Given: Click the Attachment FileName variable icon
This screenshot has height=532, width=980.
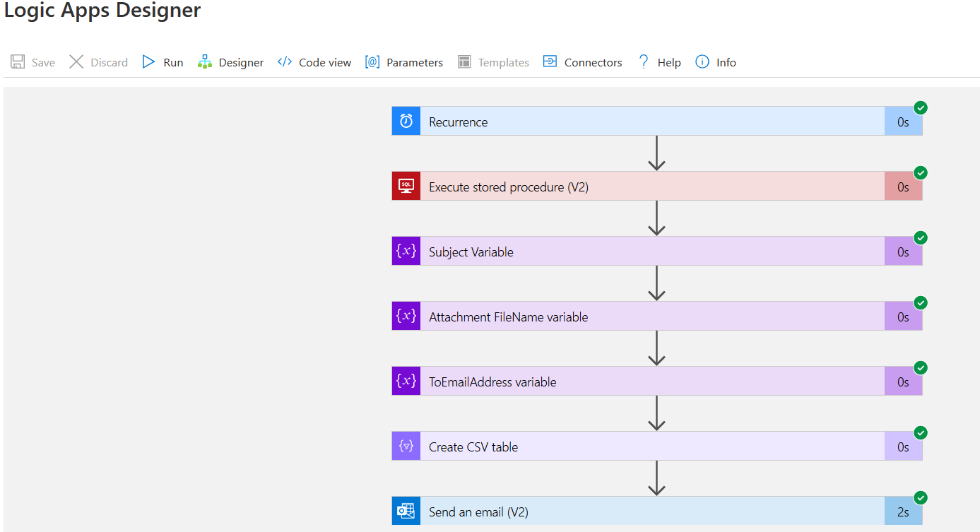Looking at the screenshot, I should 406,317.
